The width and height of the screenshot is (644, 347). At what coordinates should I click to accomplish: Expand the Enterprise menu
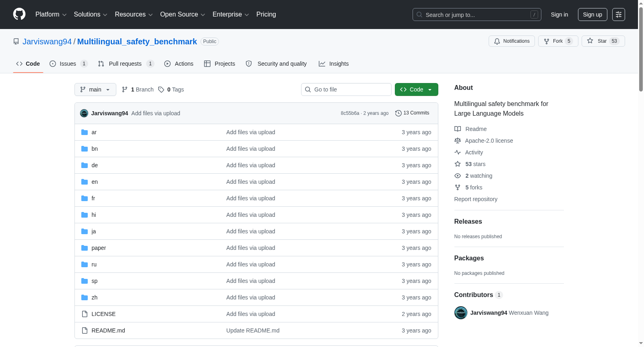click(x=231, y=15)
